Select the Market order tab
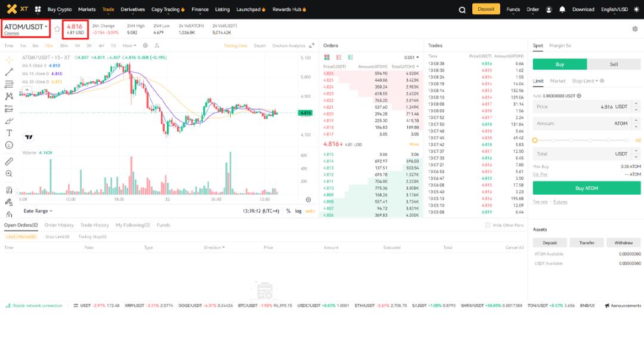The width and height of the screenshot is (644, 363). 558,81
